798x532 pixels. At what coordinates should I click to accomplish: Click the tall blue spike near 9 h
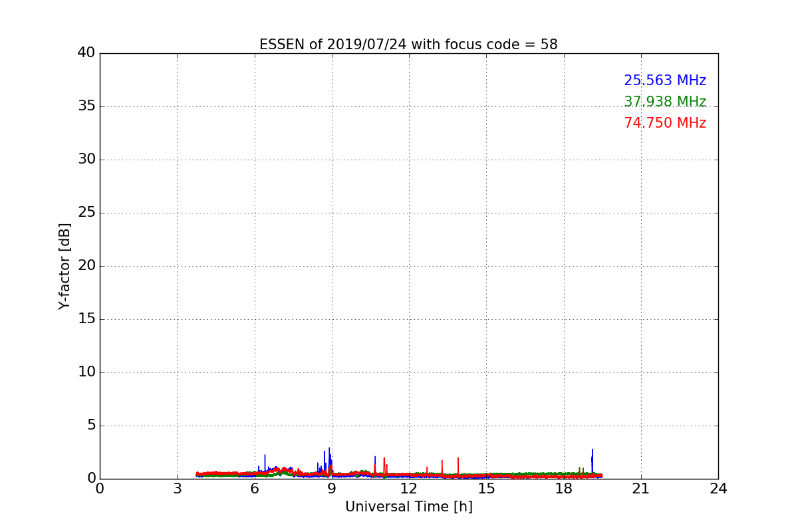pos(329,460)
